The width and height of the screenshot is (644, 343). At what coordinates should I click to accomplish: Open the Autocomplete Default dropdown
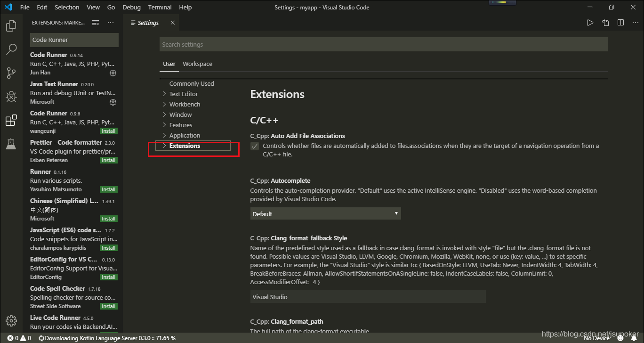(325, 214)
